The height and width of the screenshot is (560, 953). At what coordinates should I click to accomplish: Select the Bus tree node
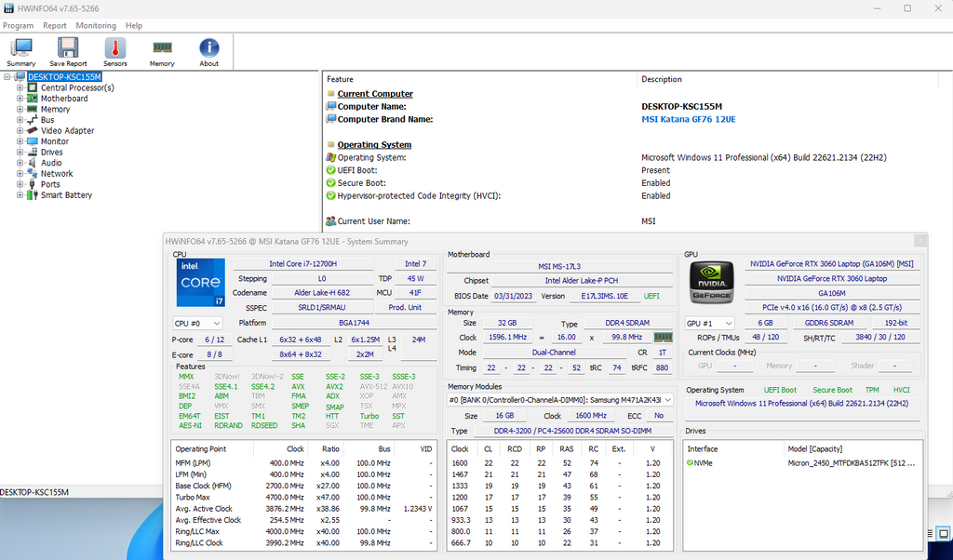coord(47,120)
